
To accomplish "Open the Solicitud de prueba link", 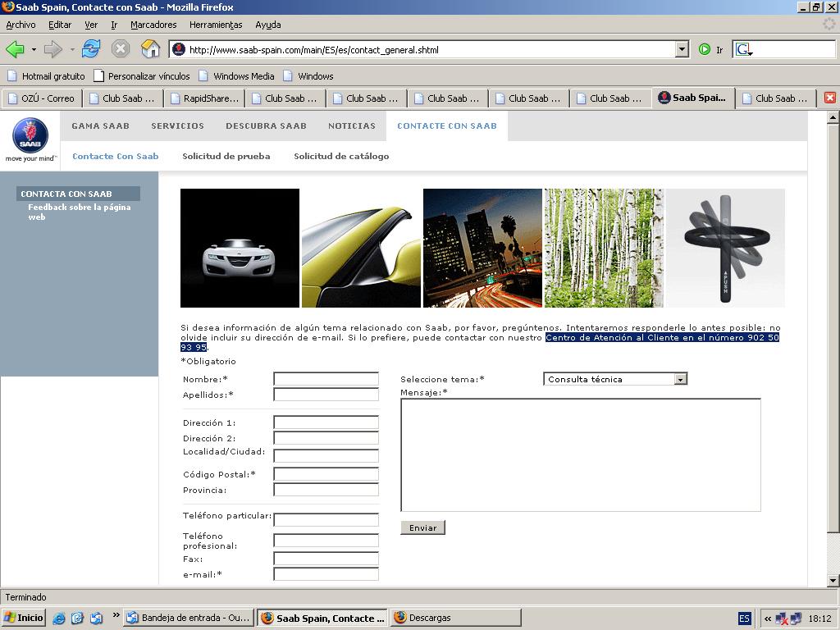I will tap(226, 157).
